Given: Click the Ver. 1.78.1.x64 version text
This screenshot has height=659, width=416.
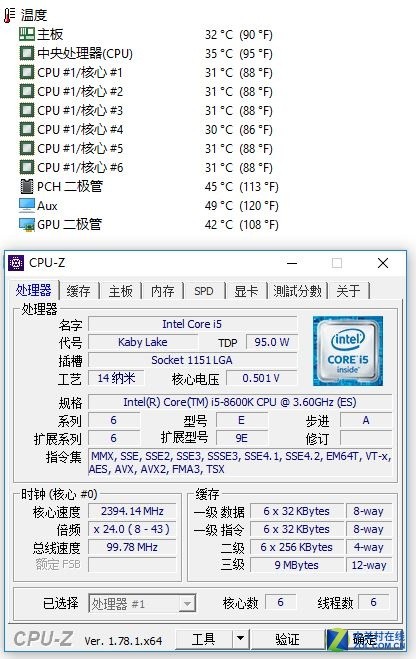Looking at the screenshot, I should (123, 641).
